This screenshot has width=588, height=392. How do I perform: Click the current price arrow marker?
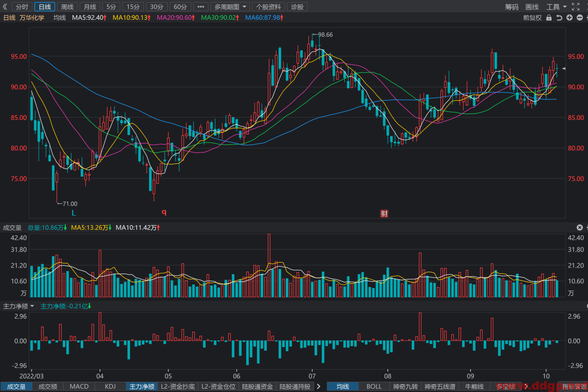click(564, 68)
